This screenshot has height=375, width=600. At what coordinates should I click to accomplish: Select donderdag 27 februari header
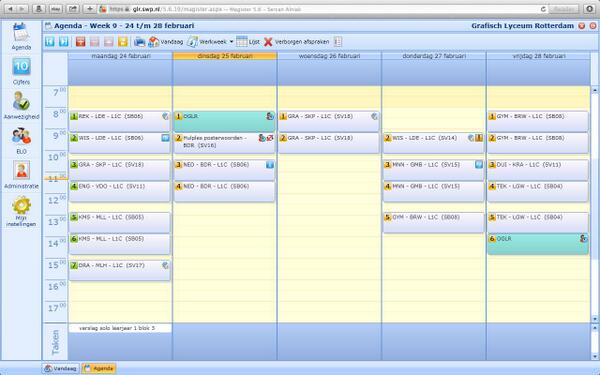(434, 56)
